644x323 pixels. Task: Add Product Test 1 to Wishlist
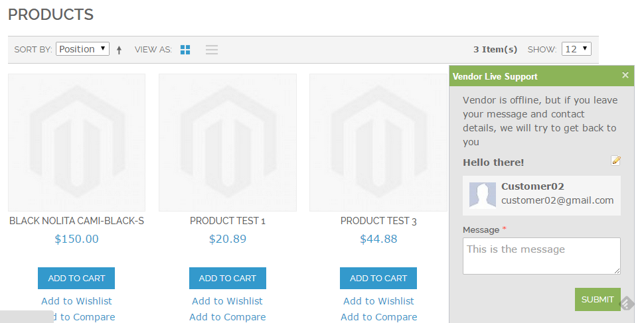pos(227,301)
